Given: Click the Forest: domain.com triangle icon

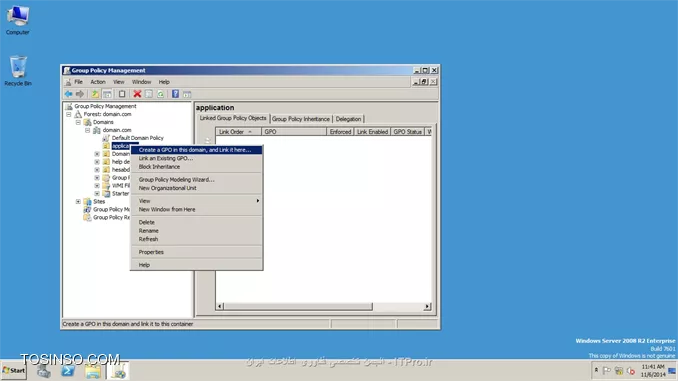Looking at the screenshot, I should [78, 114].
